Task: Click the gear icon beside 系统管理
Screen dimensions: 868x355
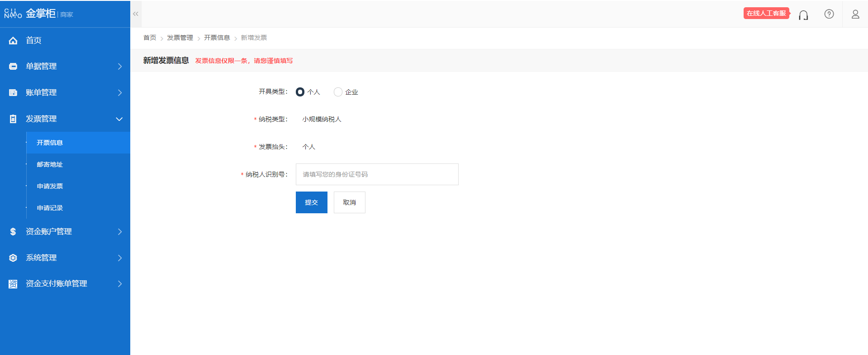Action: coord(13,258)
